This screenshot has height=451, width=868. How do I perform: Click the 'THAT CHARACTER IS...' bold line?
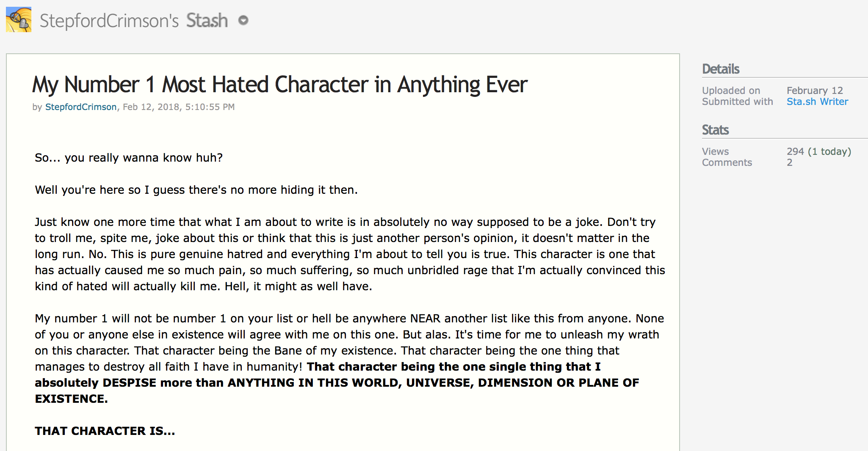[x=105, y=431]
